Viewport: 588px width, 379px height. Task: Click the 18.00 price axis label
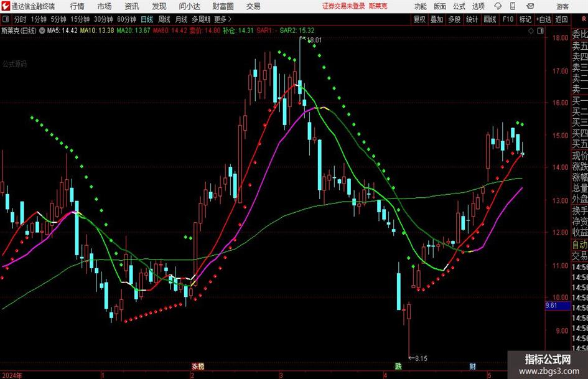[x=561, y=37]
